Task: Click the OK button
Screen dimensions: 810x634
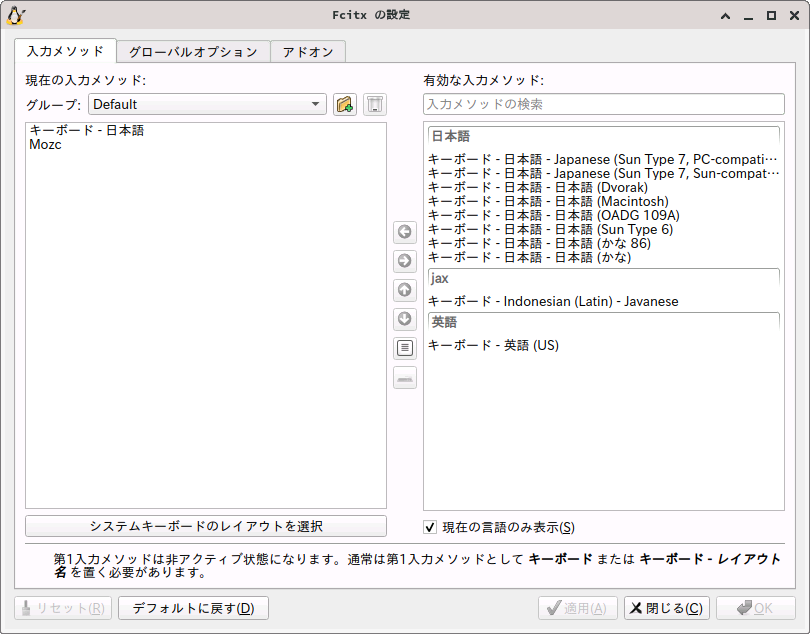Action: click(756, 608)
